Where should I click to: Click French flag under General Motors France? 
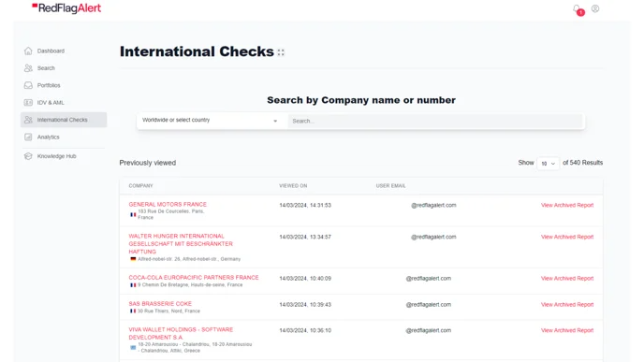pos(133,214)
